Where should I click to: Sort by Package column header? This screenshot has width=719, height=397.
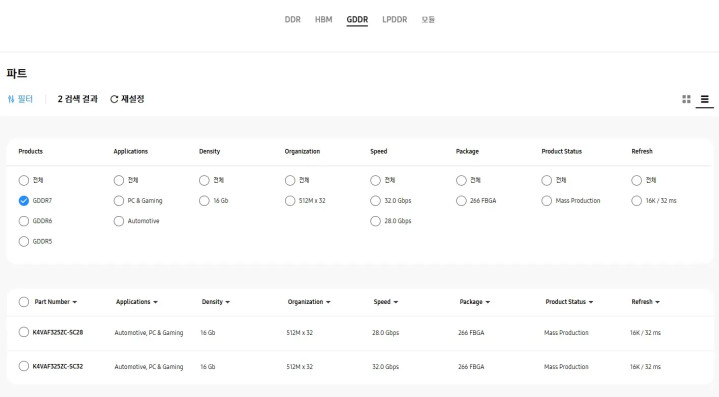(x=475, y=302)
